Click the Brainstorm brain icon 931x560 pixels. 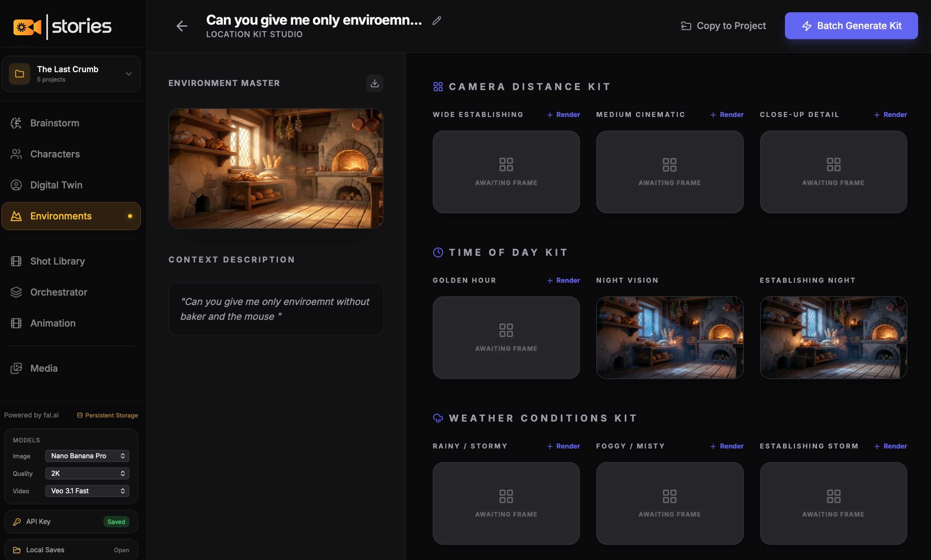point(16,123)
